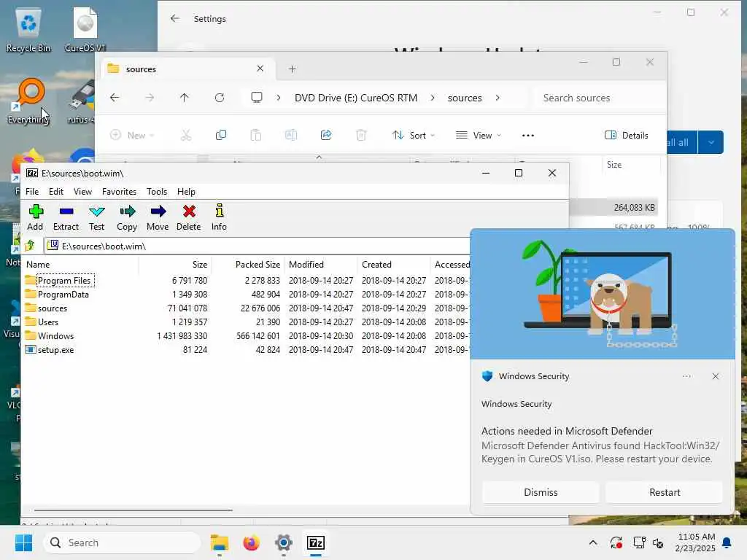Refresh the File Explorer sources folder
This screenshot has height=560, width=747.
tap(220, 98)
